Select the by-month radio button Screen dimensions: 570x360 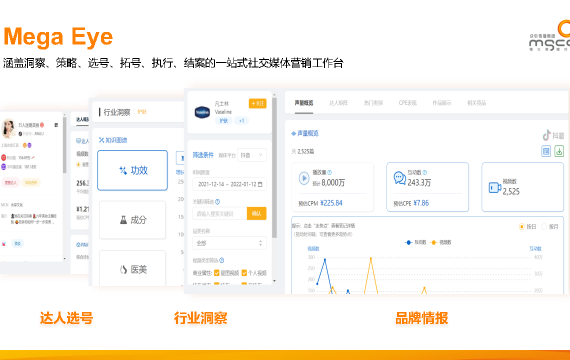[x=544, y=227]
